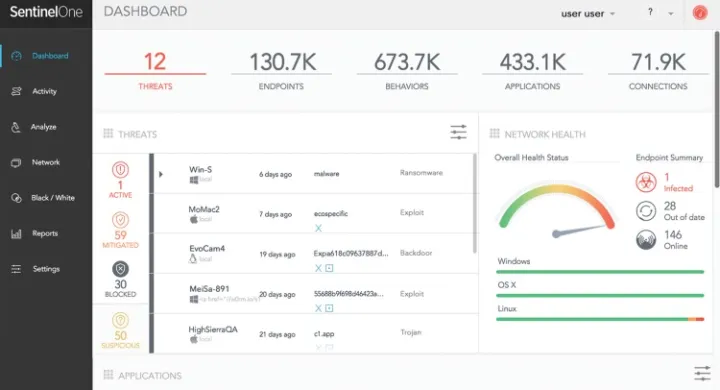Click the square icon in MeiSa-891 row

pos(329,308)
